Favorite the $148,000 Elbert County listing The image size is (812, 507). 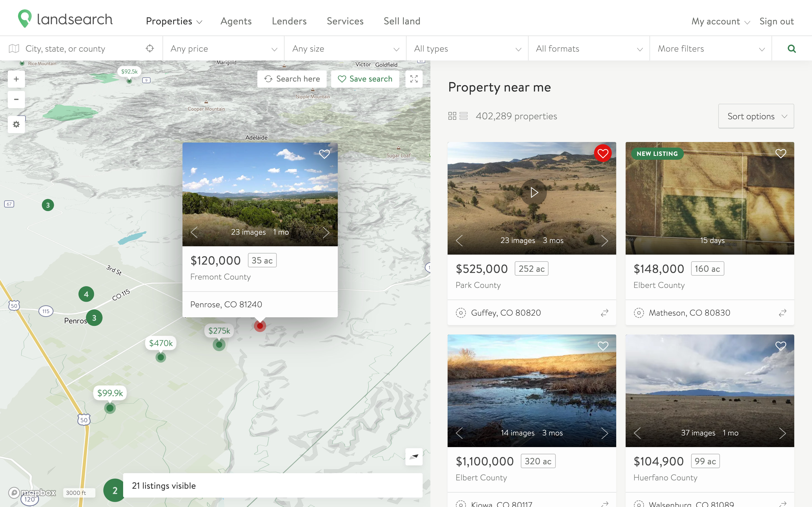click(780, 154)
